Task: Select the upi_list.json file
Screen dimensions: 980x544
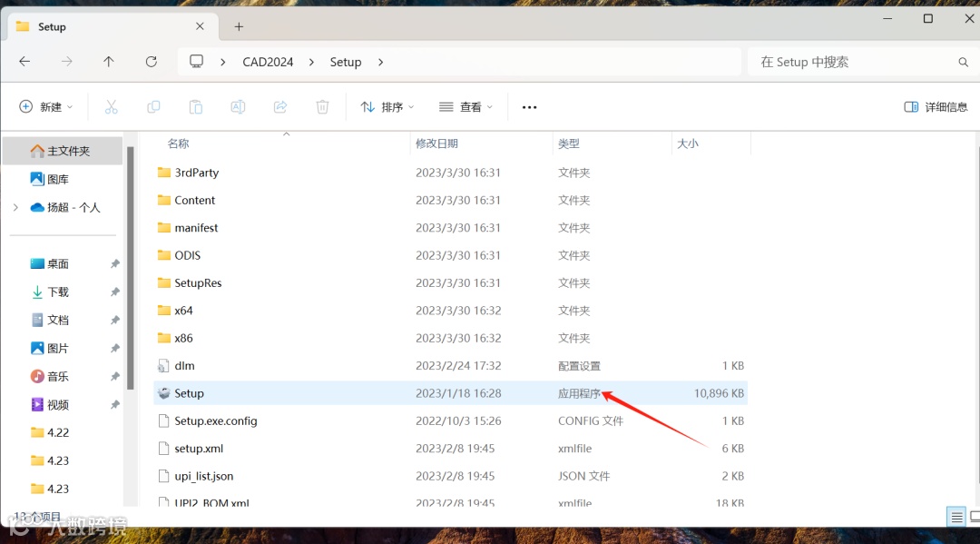Action: pos(451,476)
